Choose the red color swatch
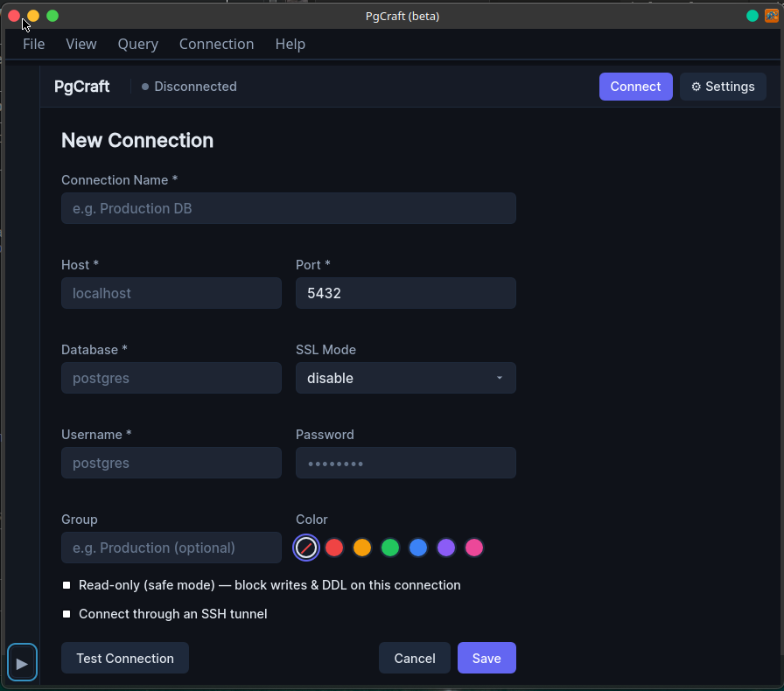The width and height of the screenshot is (784, 691). (334, 548)
